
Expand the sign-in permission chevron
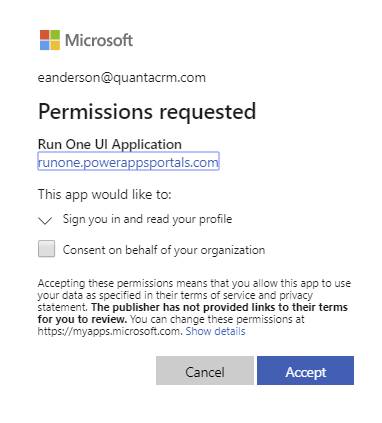pyautogui.click(x=45, y=220)
